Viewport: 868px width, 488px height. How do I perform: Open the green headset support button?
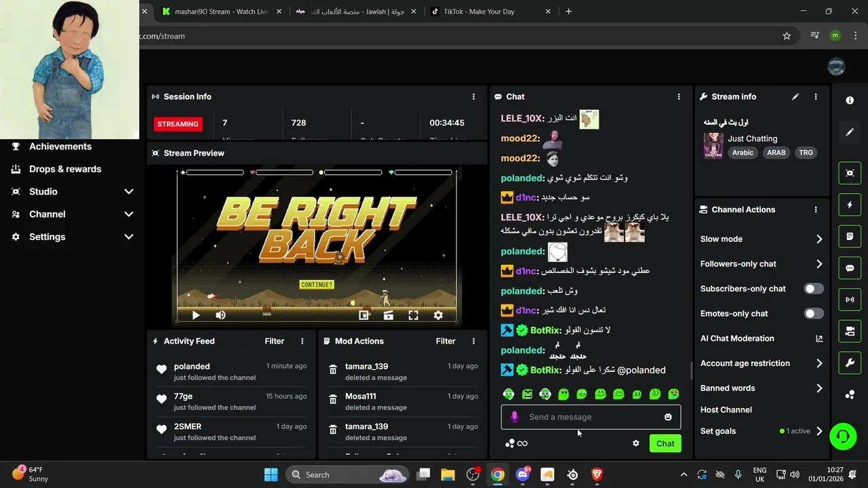coord(843,436)
